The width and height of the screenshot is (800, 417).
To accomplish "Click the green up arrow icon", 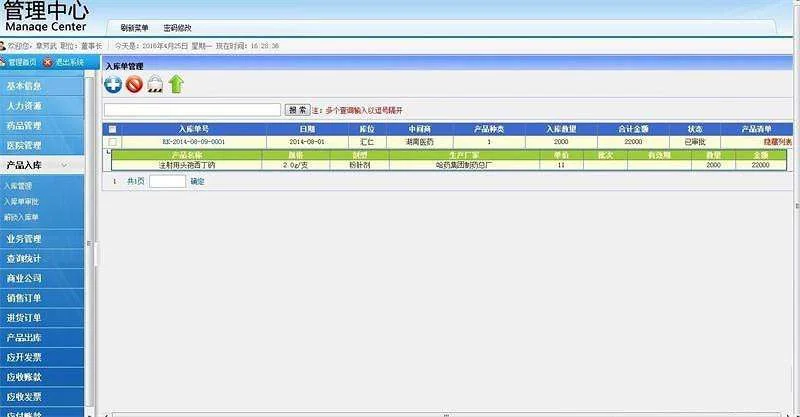I will (x=176, y=85).
